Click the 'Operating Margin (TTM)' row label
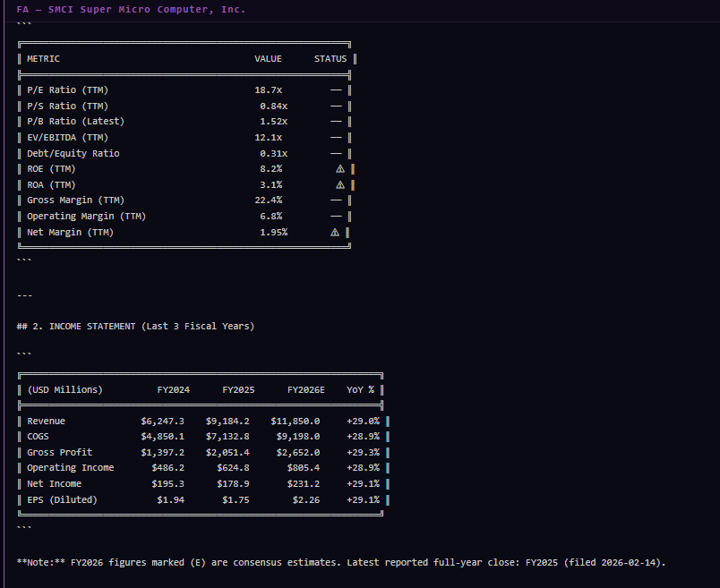This screenshot has height=588, width=720. pyautogui.click(x=86, y=217)
